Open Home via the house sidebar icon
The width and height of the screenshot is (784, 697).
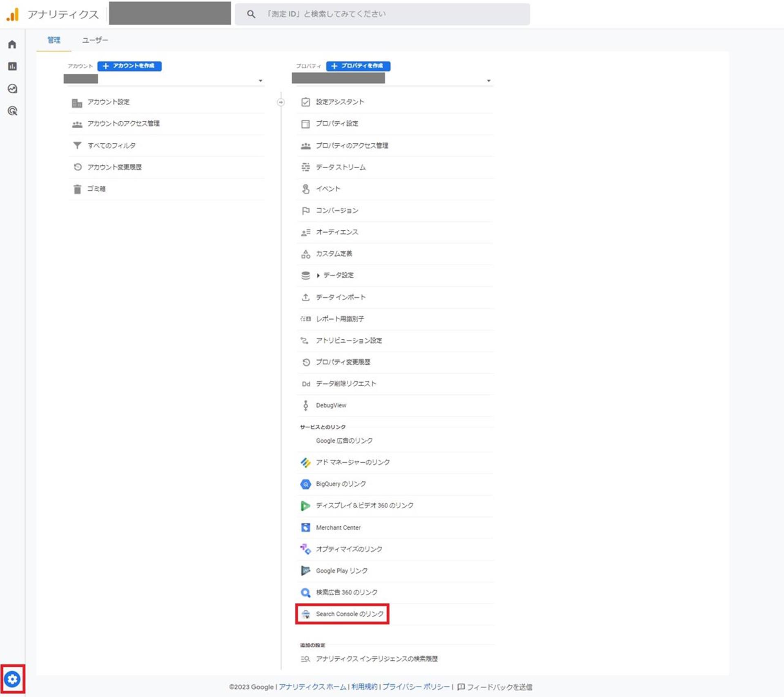(x=12, y=44)
